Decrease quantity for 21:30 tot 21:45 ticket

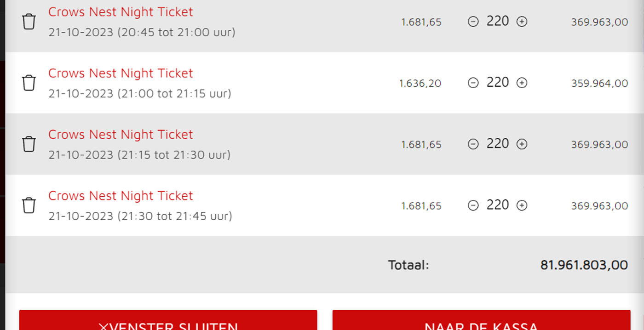pos(473,205)
